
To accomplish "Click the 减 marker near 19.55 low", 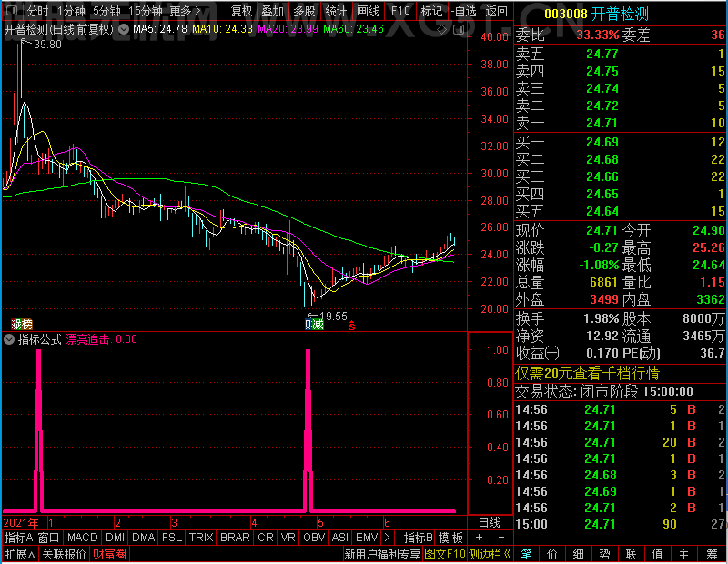I will (x=318, y=324).
